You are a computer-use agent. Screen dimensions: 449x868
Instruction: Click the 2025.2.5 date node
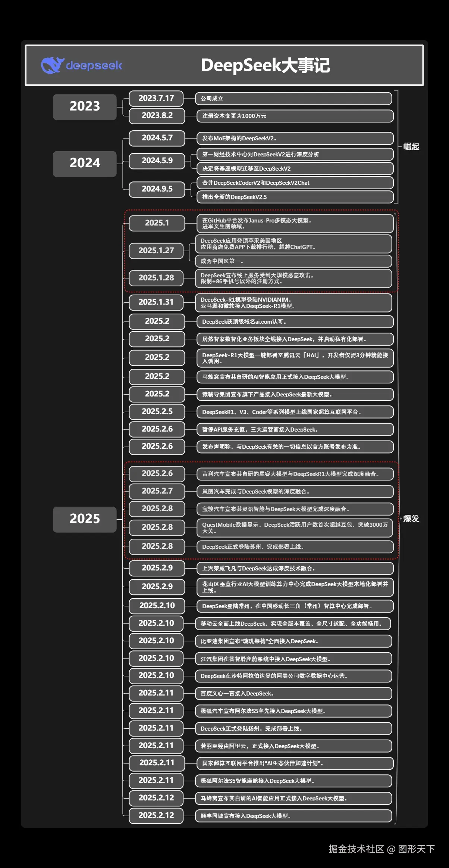(x=157, y=412)
